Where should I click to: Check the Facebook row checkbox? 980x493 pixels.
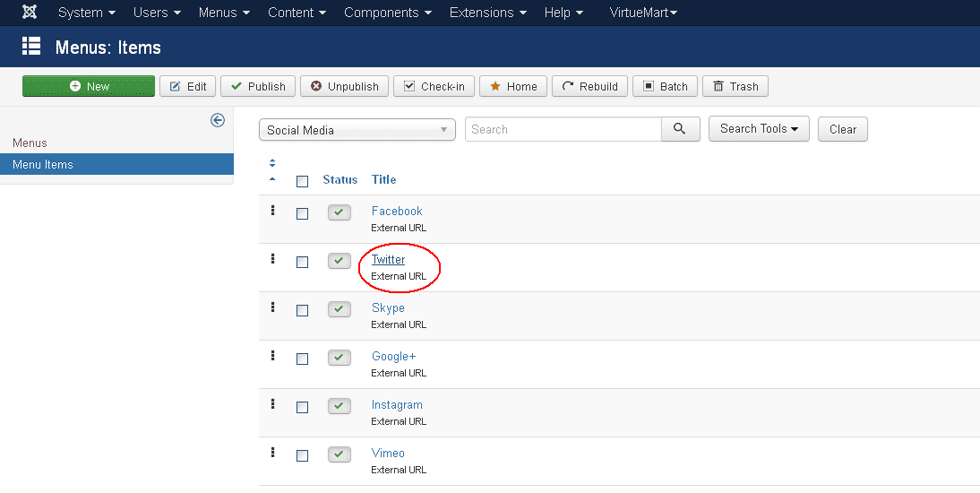point(303,214)
